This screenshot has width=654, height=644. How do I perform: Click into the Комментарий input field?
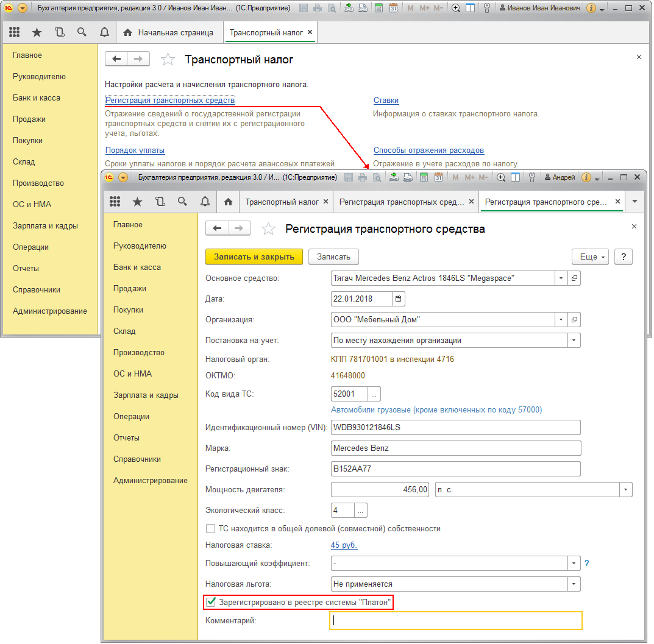(455, 621)
